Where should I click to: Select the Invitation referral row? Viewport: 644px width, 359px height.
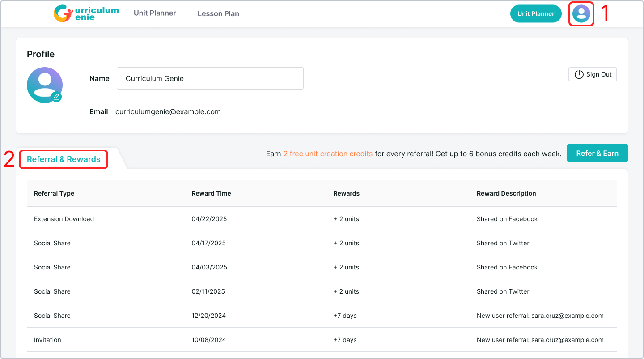(x=47, y=340)
